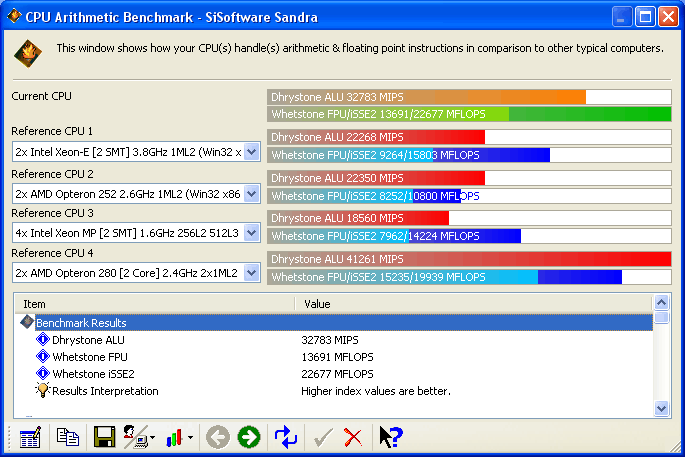The width and height of the screenshot is (685, 457).
Task: Click the results list scrollbar thumb
Action: [661, 317]
